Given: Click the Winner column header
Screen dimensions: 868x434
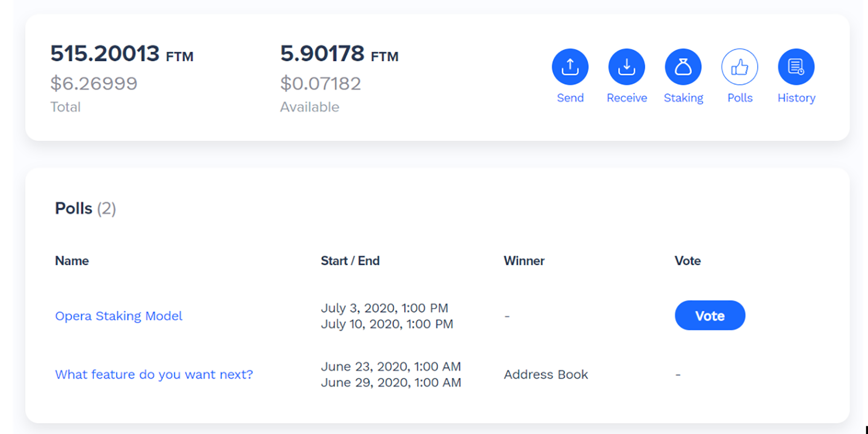Looking at the screenshot, I should [524, 261].
